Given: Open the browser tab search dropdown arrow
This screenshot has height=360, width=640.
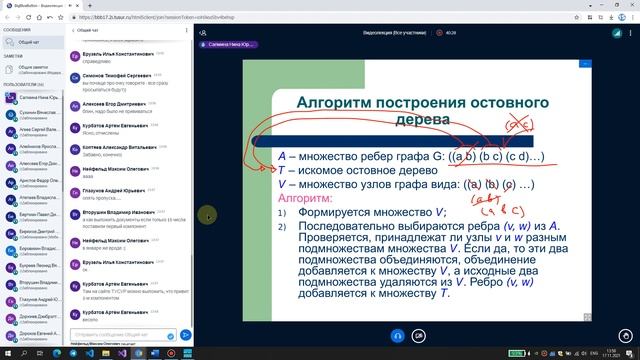Looking at the screenshot, I should (590, 5).
